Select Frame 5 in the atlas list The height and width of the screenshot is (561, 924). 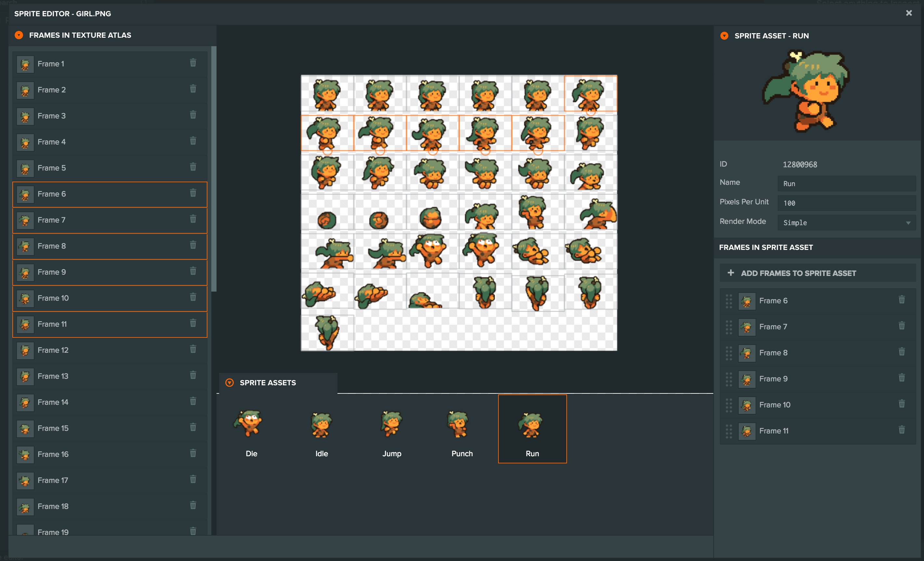[x=110, y=168]
